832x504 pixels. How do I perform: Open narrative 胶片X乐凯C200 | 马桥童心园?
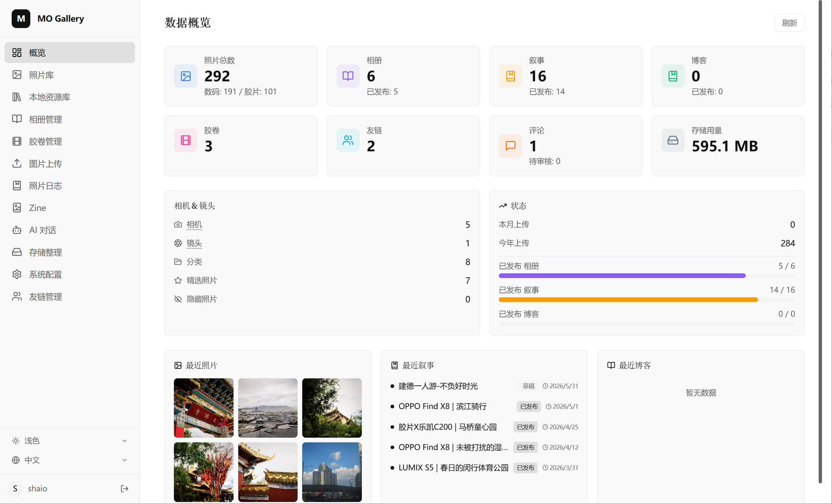click(448, 427)
